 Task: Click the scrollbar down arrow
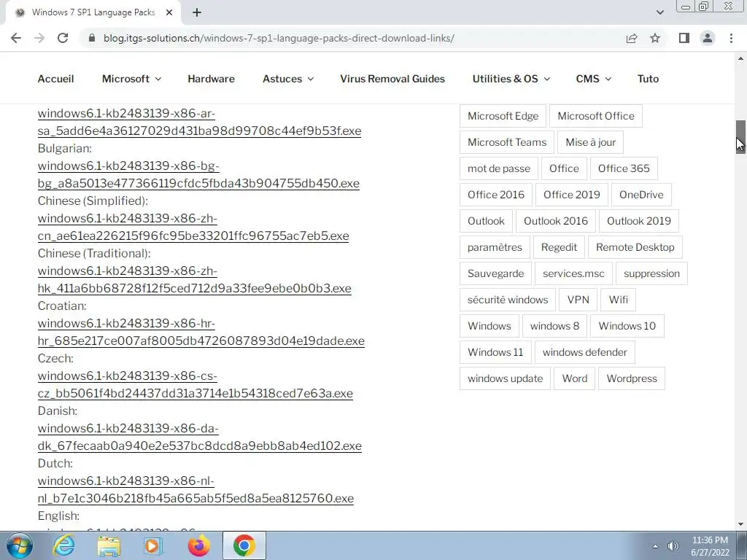[x=740, y=524]
